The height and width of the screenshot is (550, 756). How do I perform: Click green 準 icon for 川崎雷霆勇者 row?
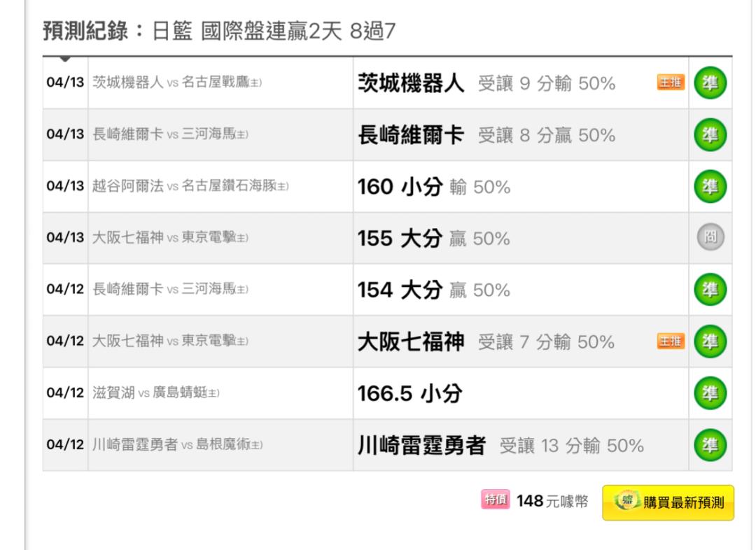pos(710,444)
